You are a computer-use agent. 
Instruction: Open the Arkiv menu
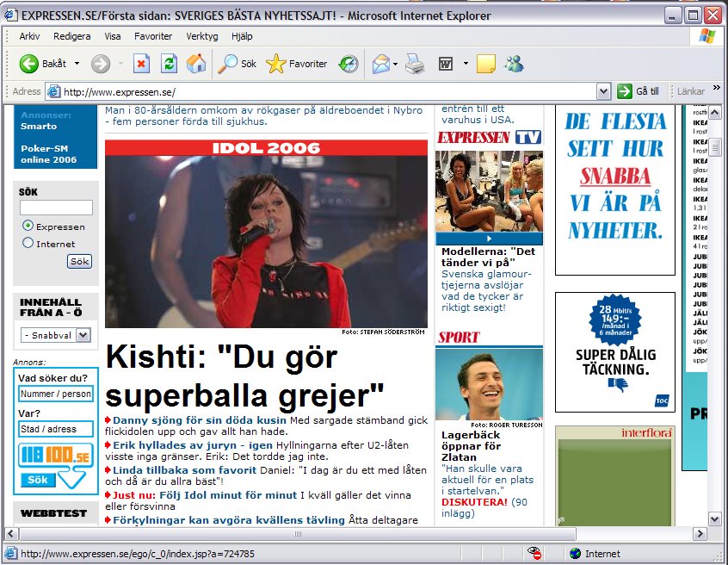[x=29, y=36]
